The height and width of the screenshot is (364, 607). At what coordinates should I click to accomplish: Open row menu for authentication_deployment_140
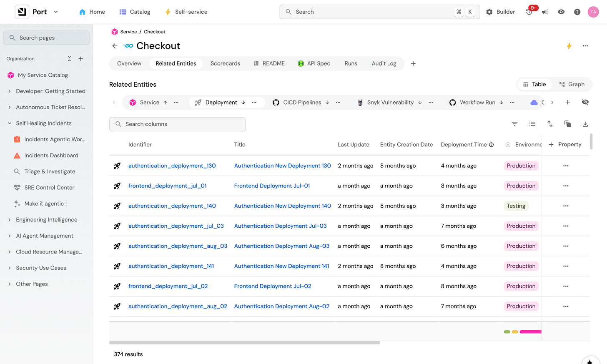click(x=566, y=206)
